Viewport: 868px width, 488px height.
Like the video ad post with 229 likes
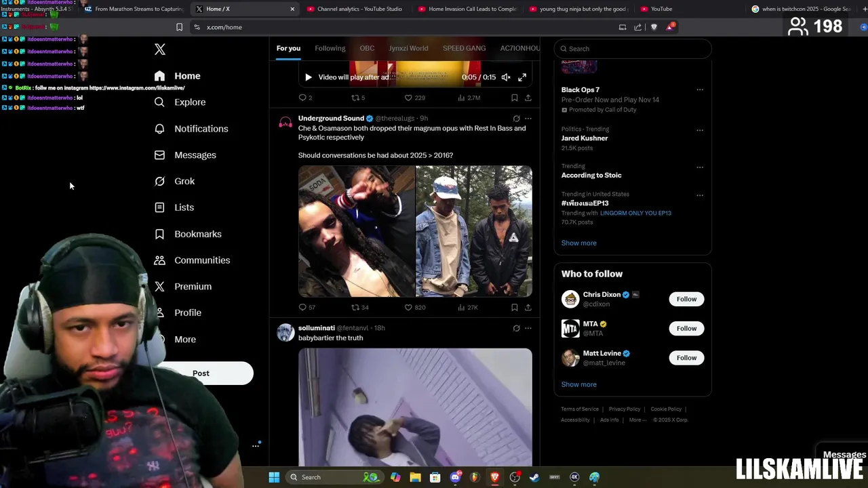pos(414,98)
